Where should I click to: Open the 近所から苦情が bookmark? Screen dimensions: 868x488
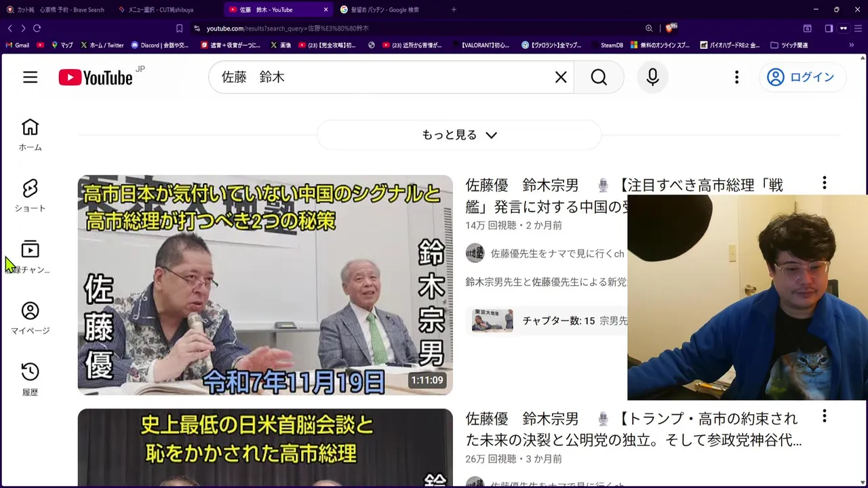pyautogui.click(x=412, y=45)
